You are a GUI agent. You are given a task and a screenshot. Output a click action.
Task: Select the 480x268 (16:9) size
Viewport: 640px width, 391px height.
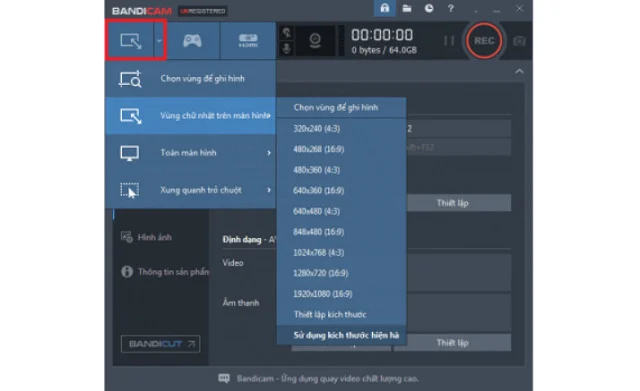[x=342, y=149]
